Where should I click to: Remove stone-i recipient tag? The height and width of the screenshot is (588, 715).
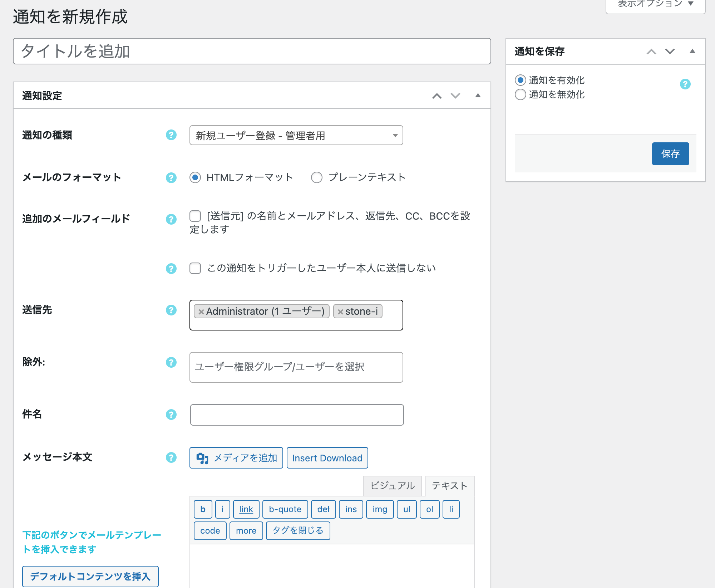coord(340,312)
